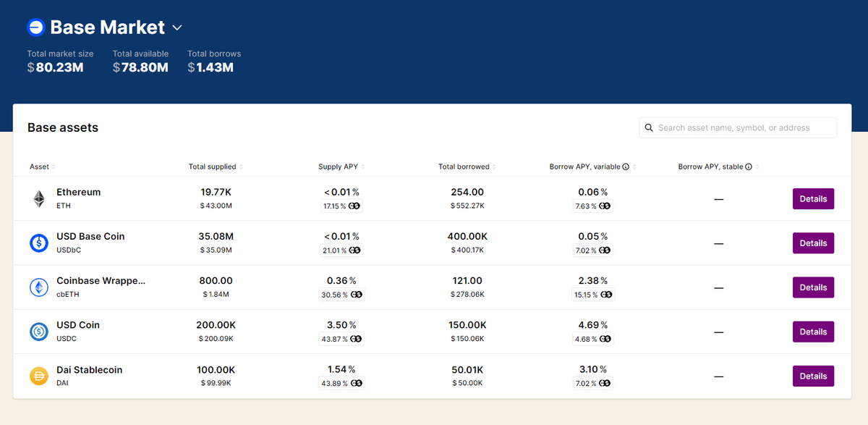The image size is (868, 425).
Task: Sort by Supply APY column
Action: 341,167
